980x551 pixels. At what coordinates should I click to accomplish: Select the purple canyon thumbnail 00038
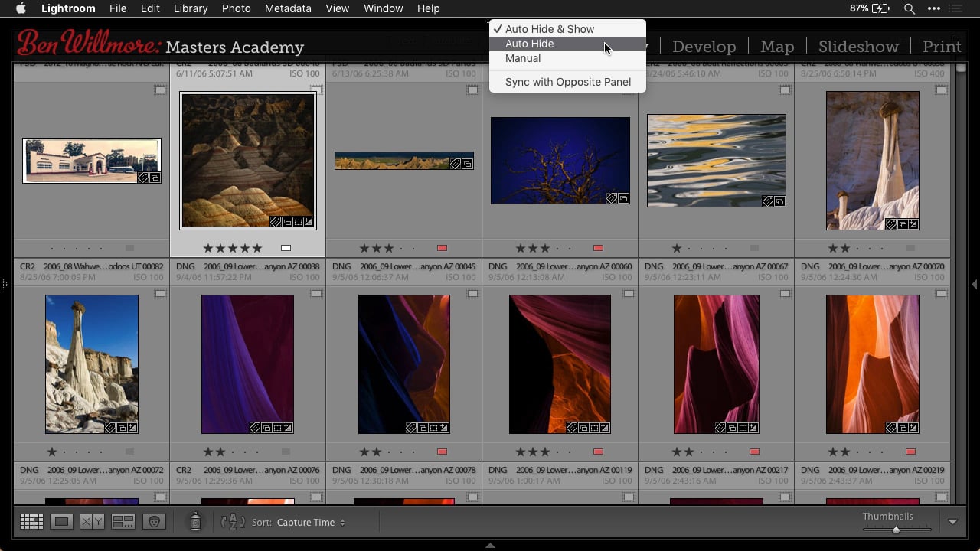[x=247, y=364]
